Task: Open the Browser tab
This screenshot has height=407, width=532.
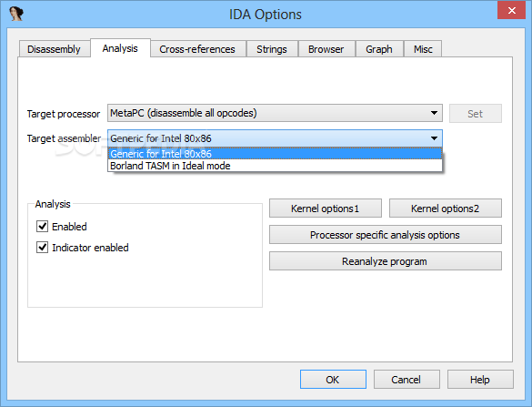Action: (x=326, y=49)
